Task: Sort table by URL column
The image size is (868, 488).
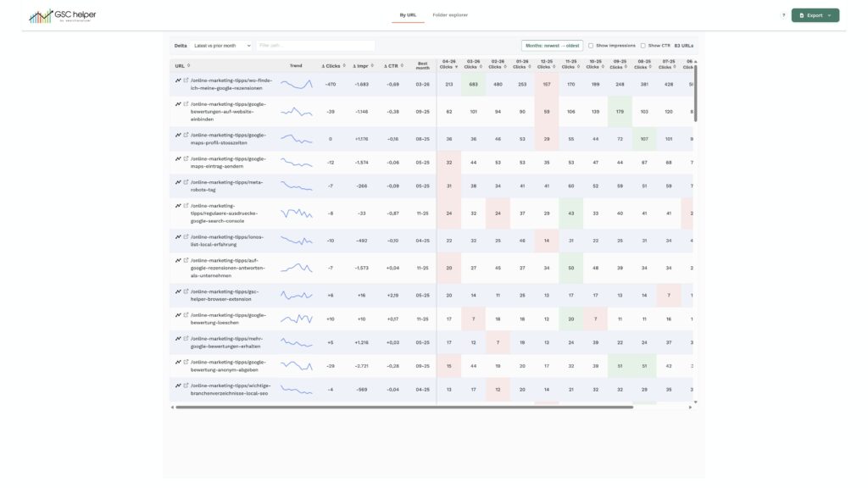Action: [183, 66]
